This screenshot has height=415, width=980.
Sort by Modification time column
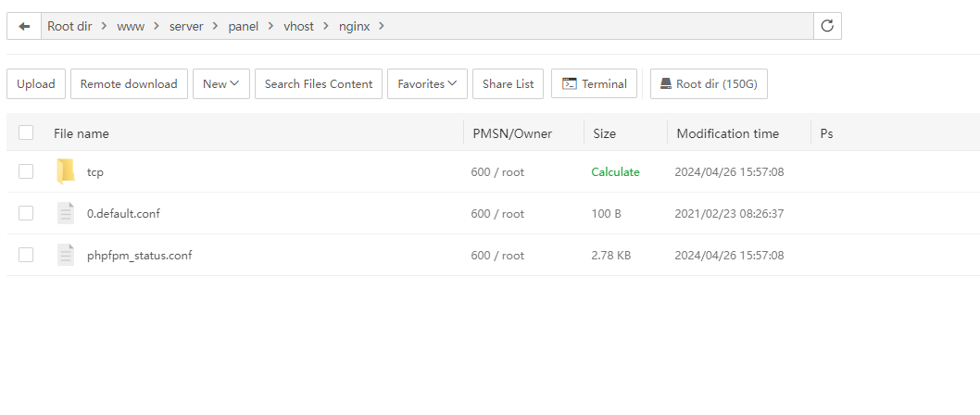click(727, 133)
